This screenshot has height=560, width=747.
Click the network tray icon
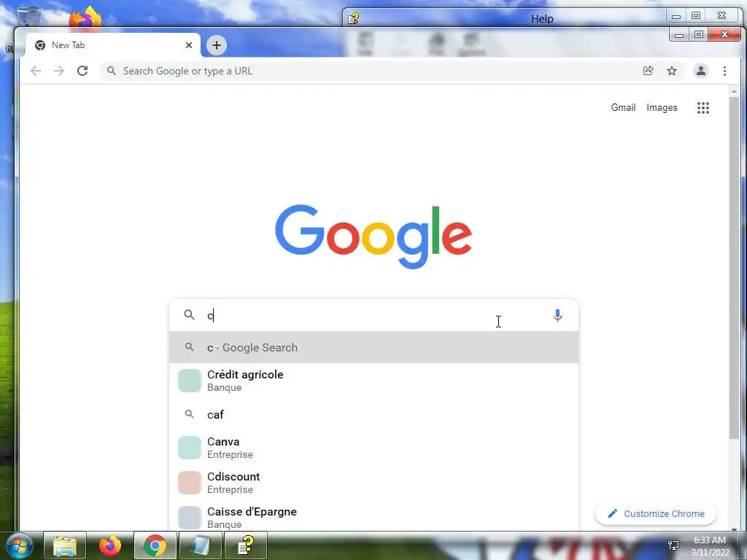pyautogui.click(x=673, y=545)
